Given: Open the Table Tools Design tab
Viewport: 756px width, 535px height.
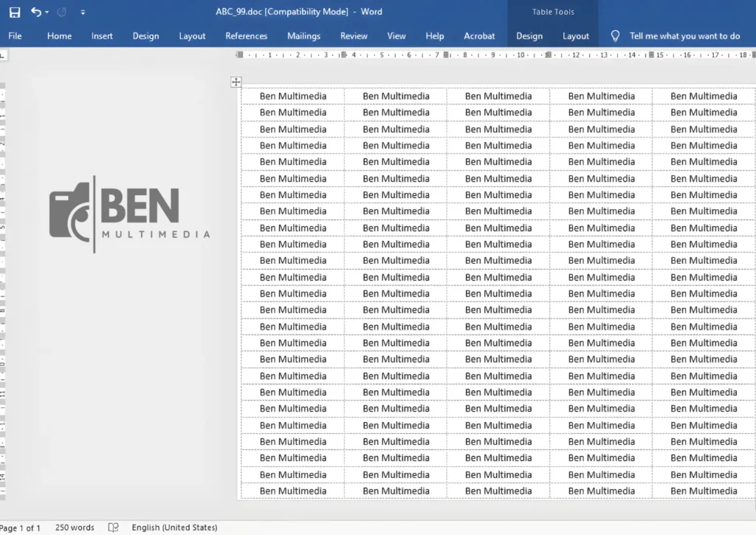Looking at the screenshot, I should point(529,35).
